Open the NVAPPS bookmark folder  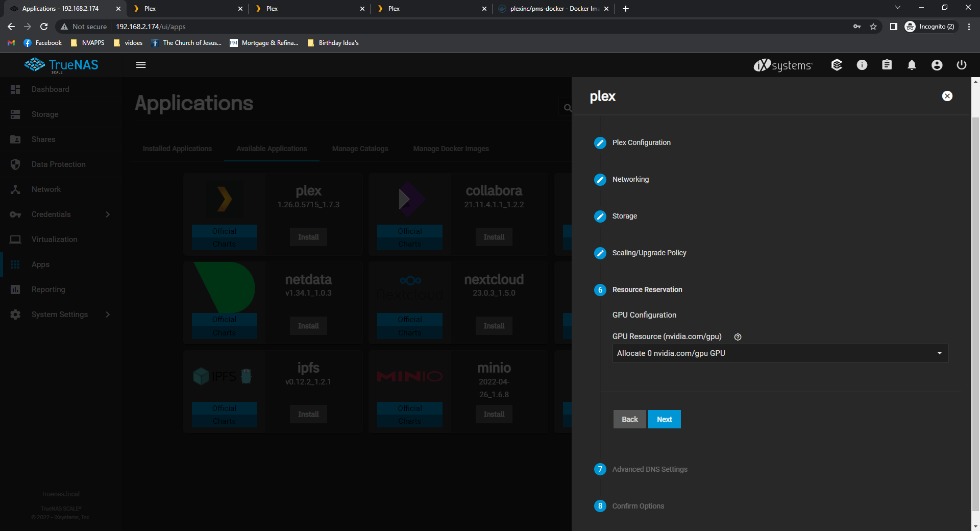(87, 43)
